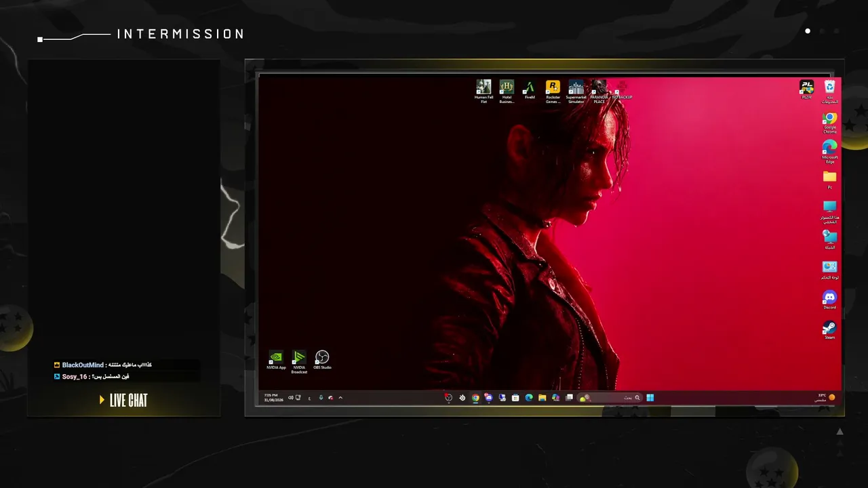
Task: Click Sosy_16's live chat message
Action: [92, 376]
